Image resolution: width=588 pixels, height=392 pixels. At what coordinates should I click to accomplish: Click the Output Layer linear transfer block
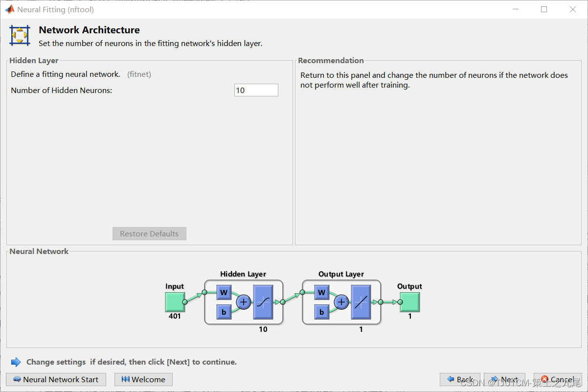pos(361,302)
